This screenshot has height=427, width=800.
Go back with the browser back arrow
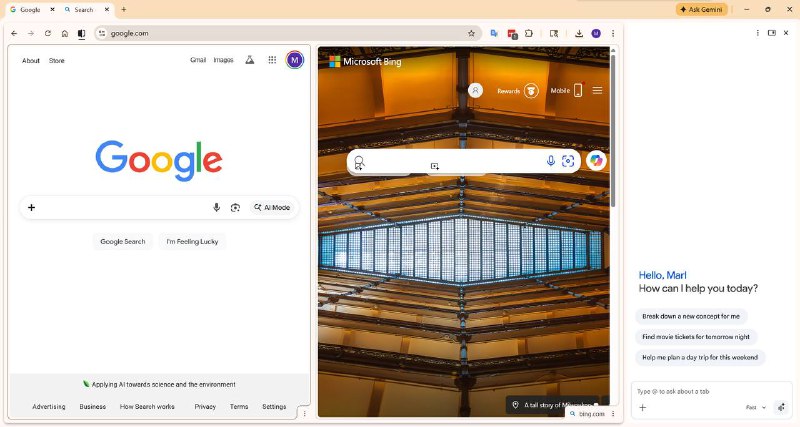[x=14, y=33]
